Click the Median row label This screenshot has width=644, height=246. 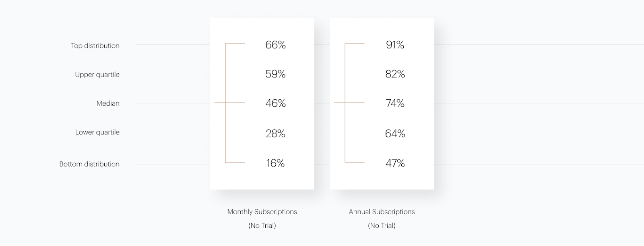click(108, 103)
